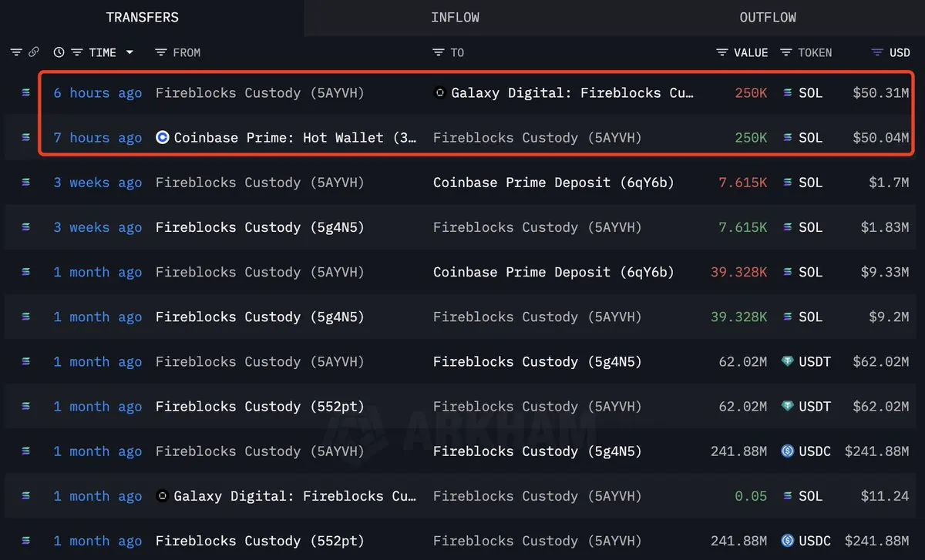925x560 pixels.
Task: Click Galaxy Digital logo in $11.24 row
Action: point(162,496)
